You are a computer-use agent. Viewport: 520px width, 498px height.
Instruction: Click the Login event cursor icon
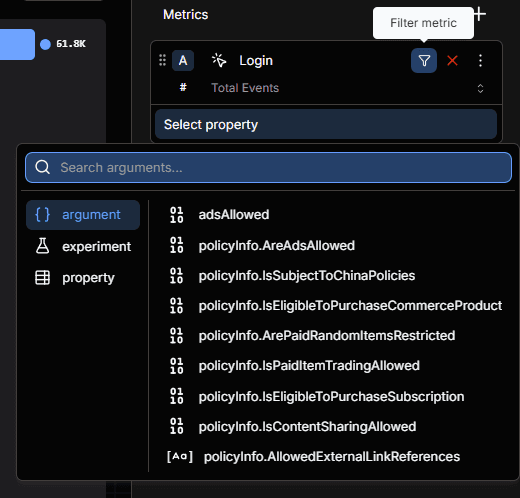click(x=219, y=60)
